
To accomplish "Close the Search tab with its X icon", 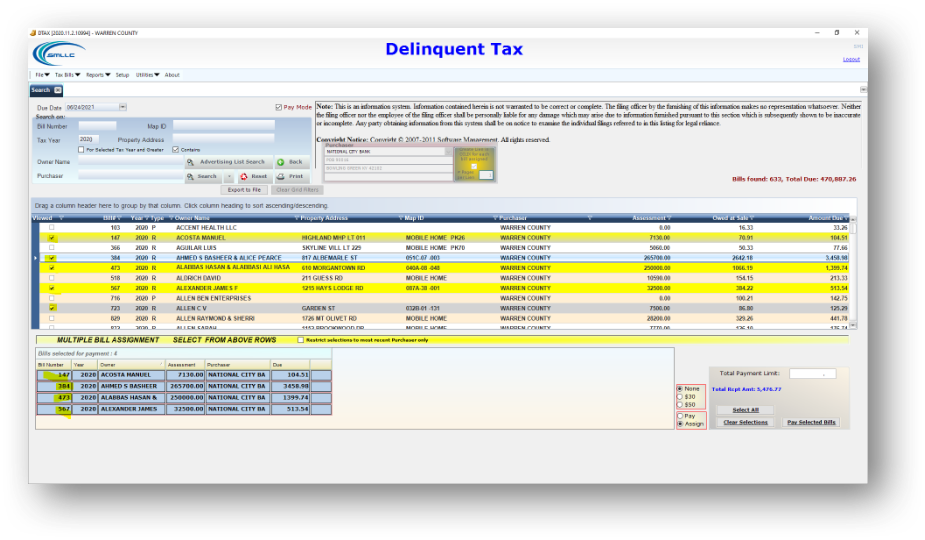I will click(x=58, y=90).
